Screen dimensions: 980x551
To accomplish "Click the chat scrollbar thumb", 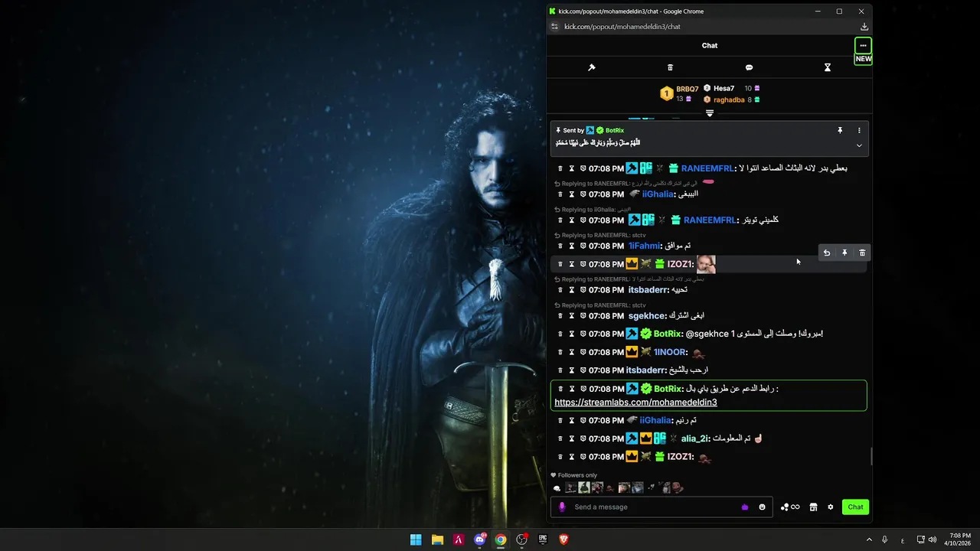I will pyautogui.click(x=870, y=457).
